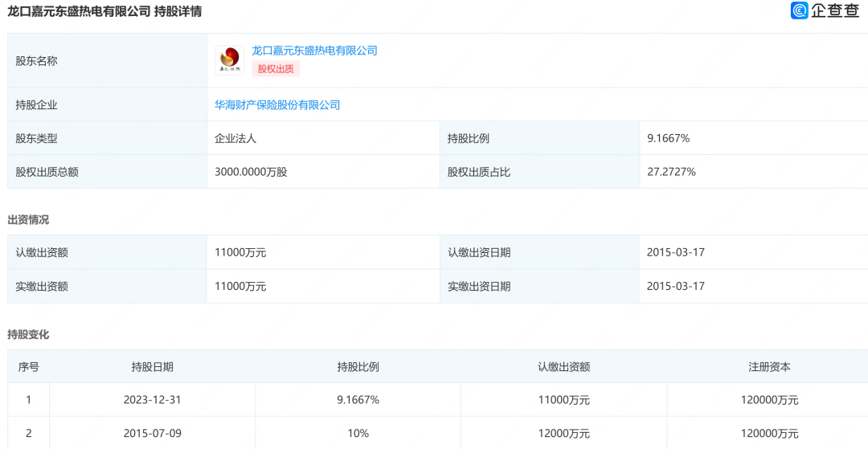Click the 企查查 logo icon

800,10
